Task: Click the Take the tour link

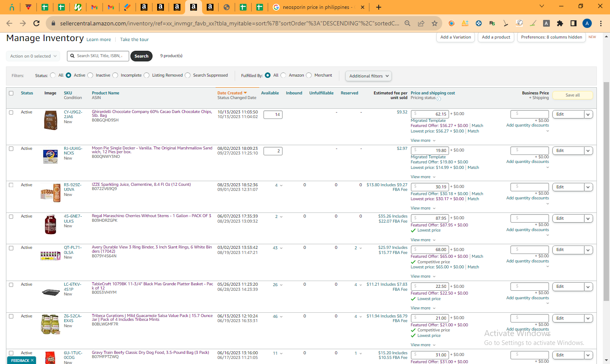Action: click(x=134, y=40)
